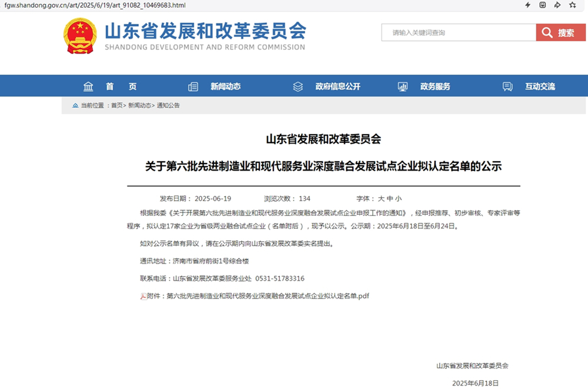Click the stacked layers icon beside 政府信息公开

click(x=298, y=87)
